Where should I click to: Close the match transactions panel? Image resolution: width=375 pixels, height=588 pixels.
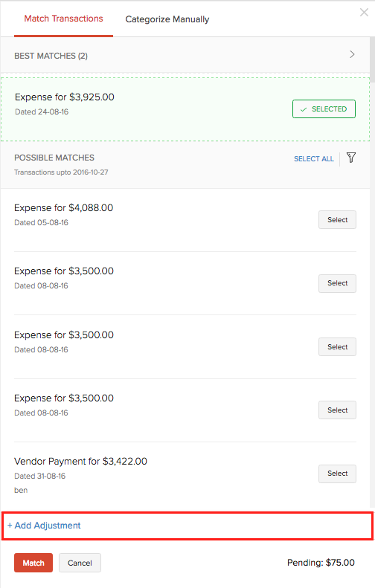point(364,13)
